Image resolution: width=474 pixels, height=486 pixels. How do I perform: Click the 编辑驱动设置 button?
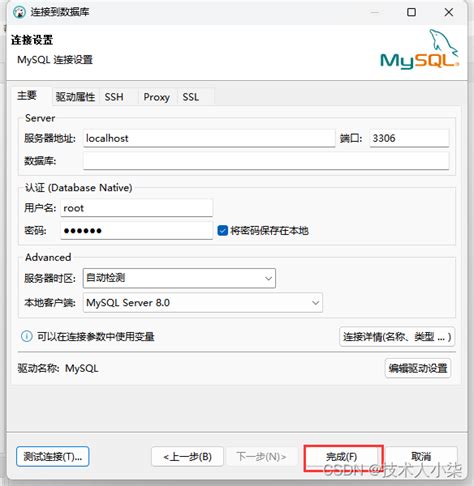[x=418, y=368]
